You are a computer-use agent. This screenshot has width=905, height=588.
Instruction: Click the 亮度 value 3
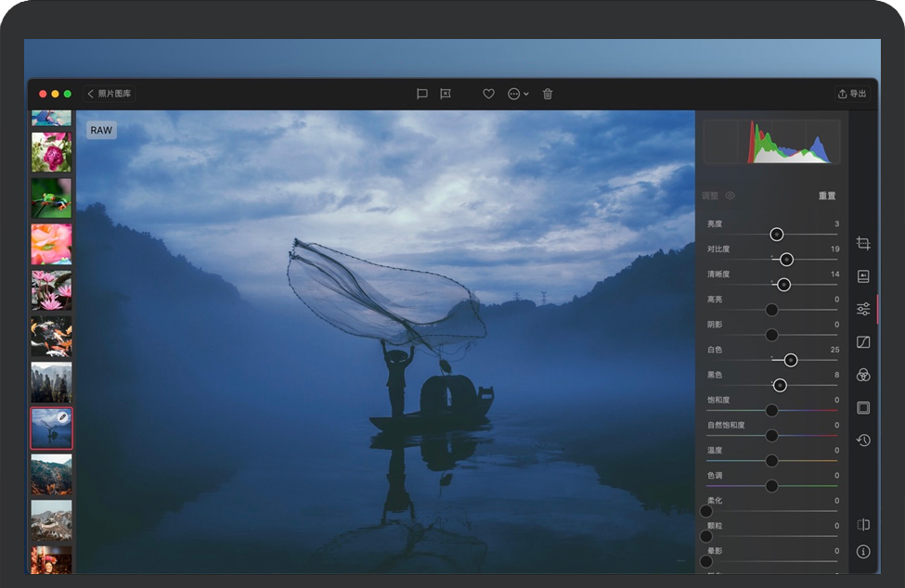tap(836, 224)
